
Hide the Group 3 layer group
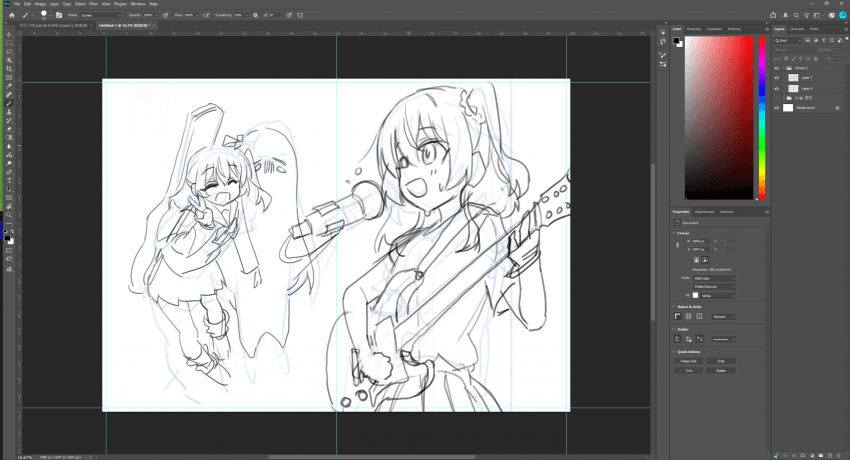point(777,68)
